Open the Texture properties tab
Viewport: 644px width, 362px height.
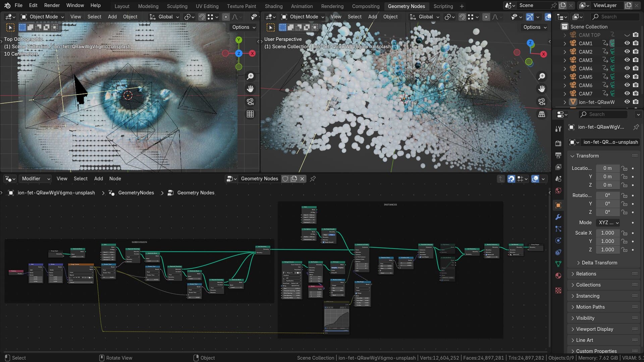pyautogui.click(x=558, y=290)
